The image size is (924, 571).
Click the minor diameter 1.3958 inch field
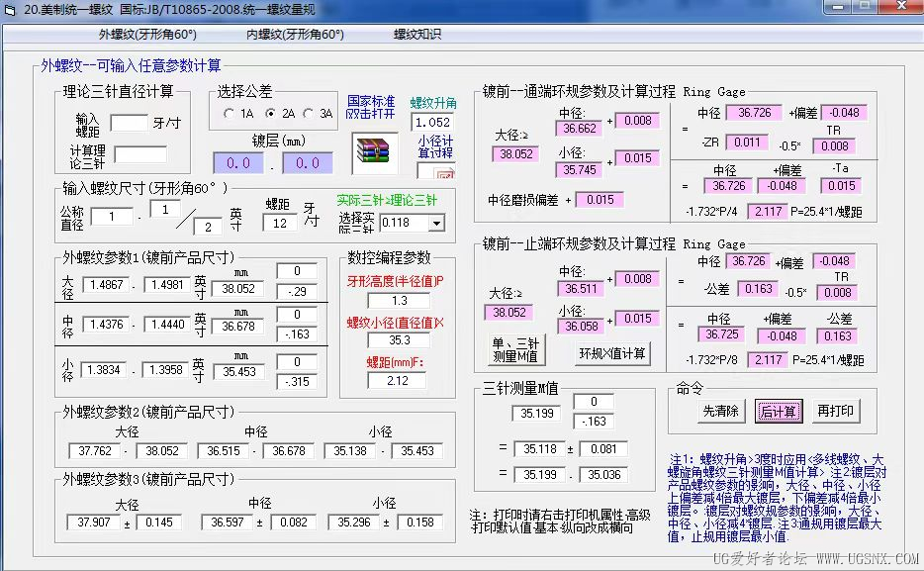click(x=165, y=369)
